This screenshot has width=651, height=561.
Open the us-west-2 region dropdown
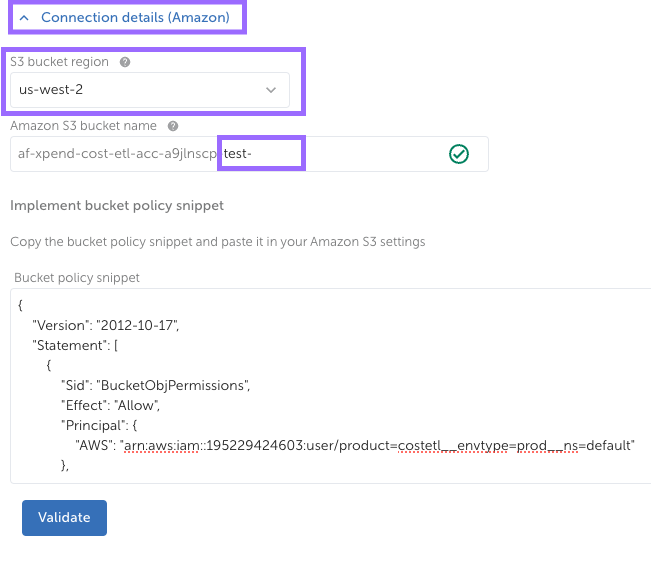click(148, 90)
